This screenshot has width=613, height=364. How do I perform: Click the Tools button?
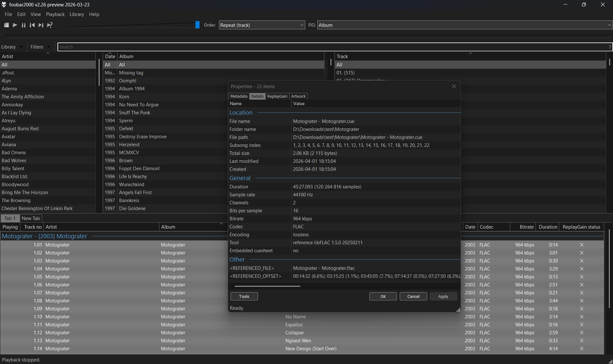pyautogui.click(x=244, y=296)
